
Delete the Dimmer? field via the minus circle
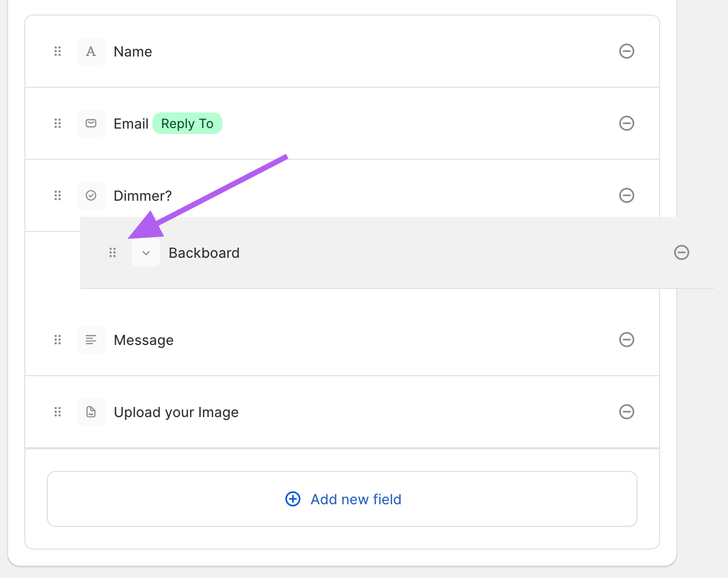626,195
